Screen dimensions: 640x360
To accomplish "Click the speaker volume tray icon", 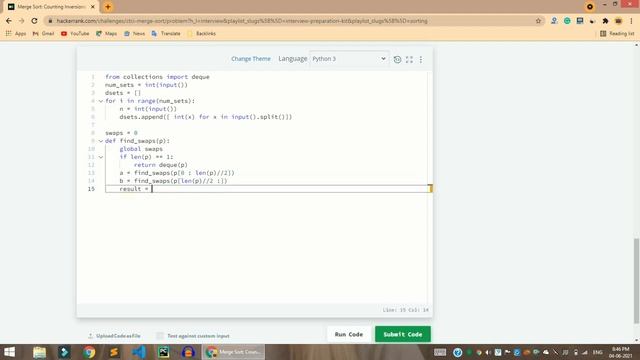I will tap(488, 352).
